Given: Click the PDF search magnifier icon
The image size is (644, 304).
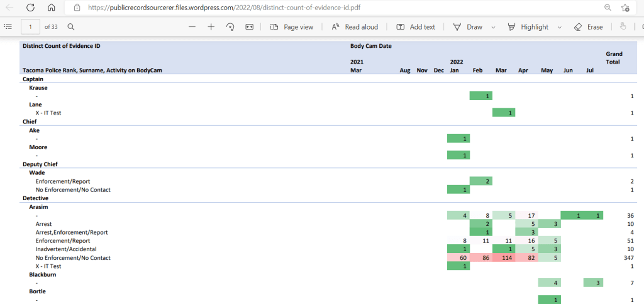Looking at the screenshot, I should click(71, 27).
